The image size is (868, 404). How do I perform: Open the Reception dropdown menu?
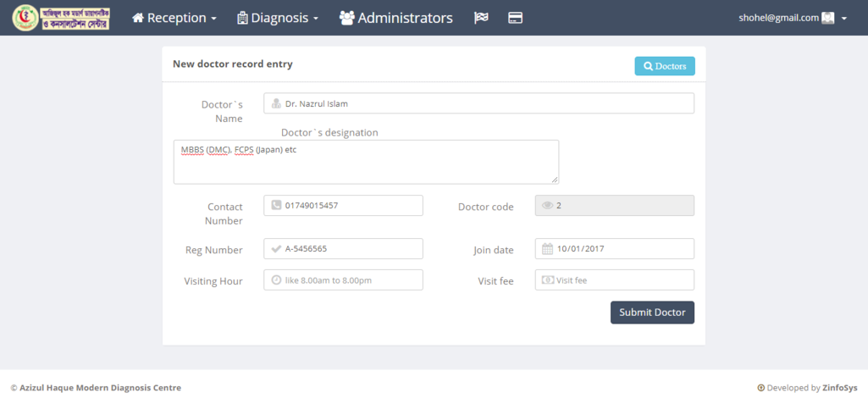click(x=174, y=18)
